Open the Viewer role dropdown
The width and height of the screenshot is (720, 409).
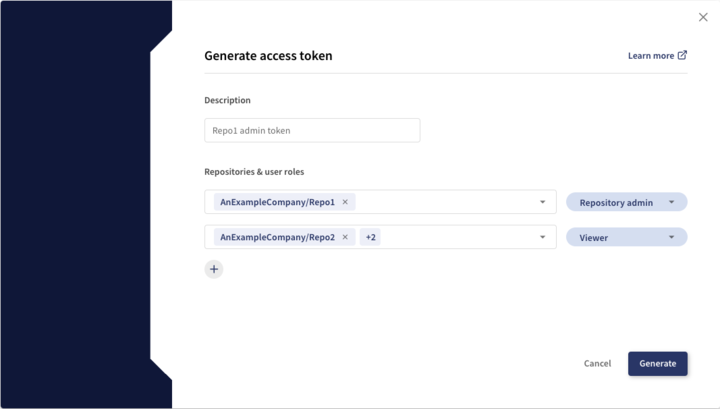point(617,237)
